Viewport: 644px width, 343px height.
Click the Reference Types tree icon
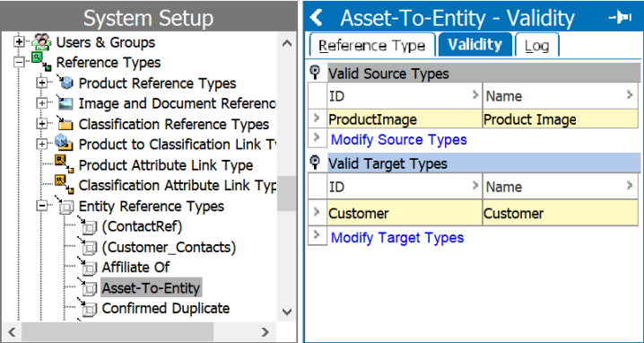[x=41, y=63]
